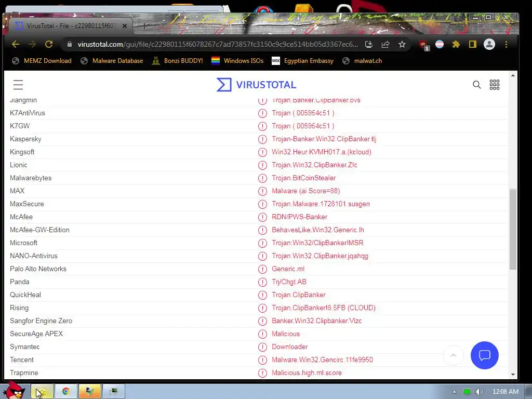This screenshot has height=399, width=532.
Task: Open the malwat.ch bookmark
Action: point(362,61)
